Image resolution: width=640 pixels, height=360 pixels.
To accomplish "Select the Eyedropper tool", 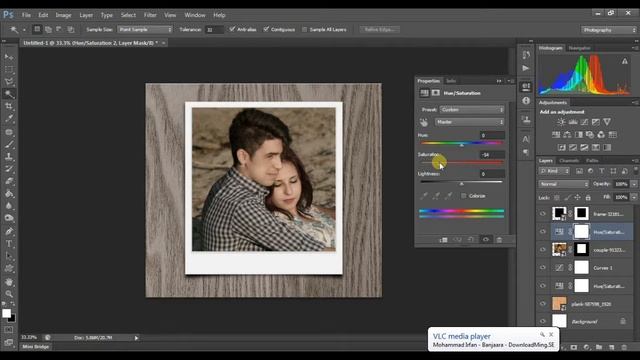I will pyautogui.click(x=9, y=119).
